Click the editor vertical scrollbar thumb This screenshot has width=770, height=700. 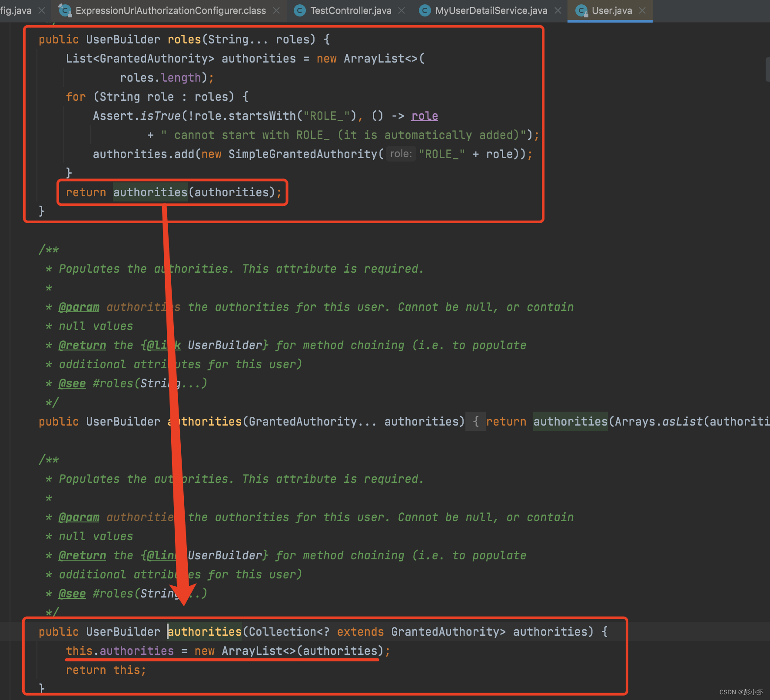[x=767, y=69]
